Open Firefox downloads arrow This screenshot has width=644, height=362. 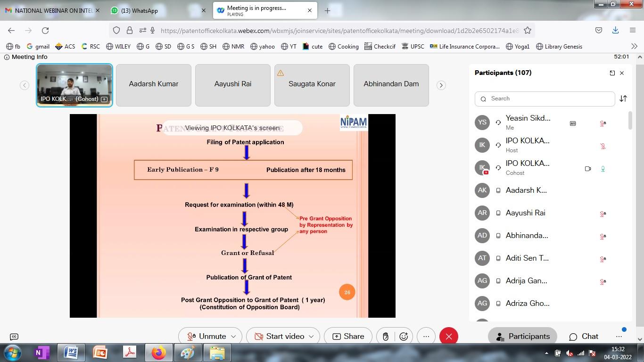coord(615,30)
